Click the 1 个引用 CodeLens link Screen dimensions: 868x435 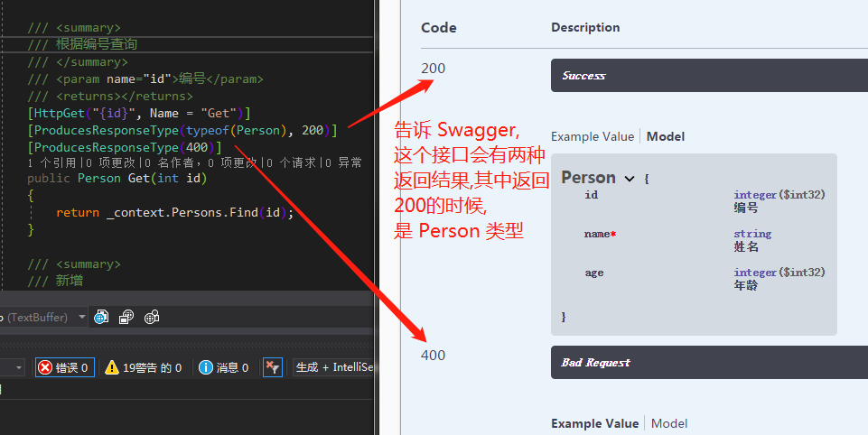pyautogui.click(x=51, y=162)
